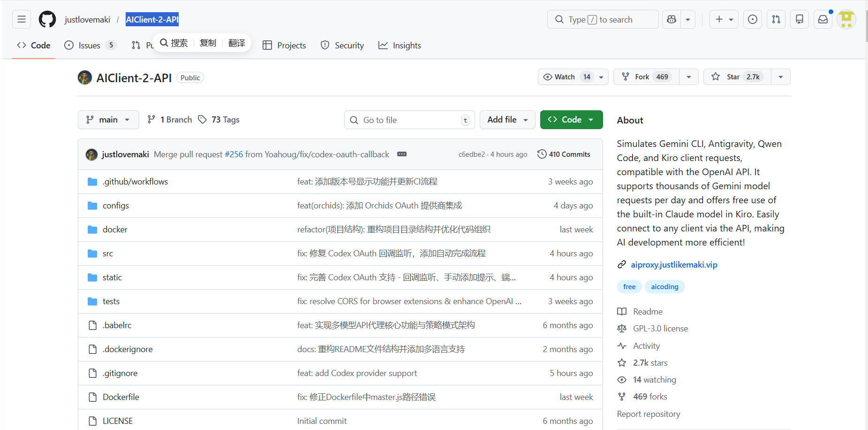Switch to the Issues tab

tap(90, 46)
